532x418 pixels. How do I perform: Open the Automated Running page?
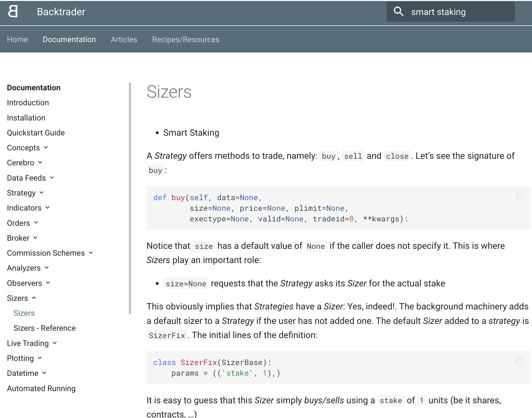[41, 388]
